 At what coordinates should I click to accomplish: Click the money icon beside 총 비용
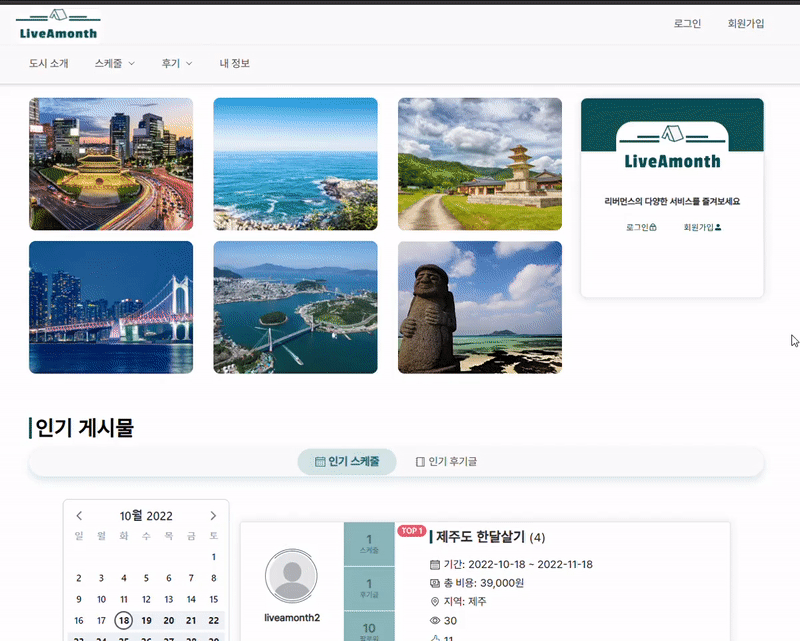pyautogui.click(x=435, y=583)
